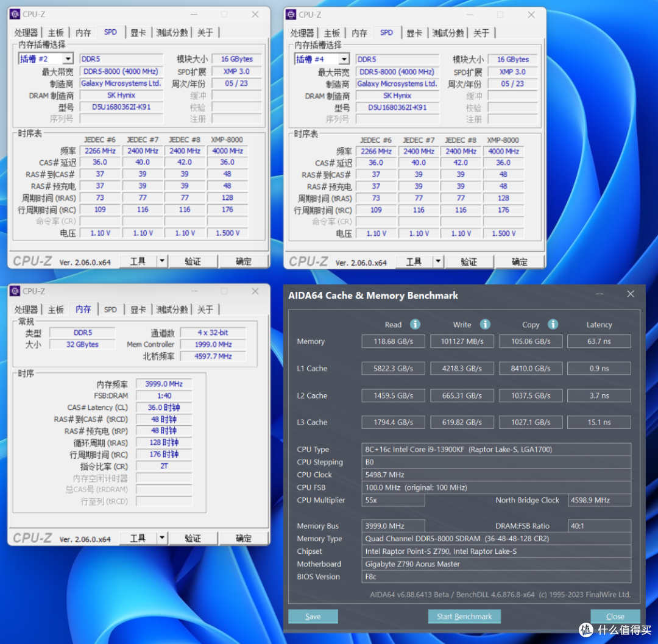Click North Bridge Clock value 4598.9 MHz
658x644 pixels.
coord(599,500)
